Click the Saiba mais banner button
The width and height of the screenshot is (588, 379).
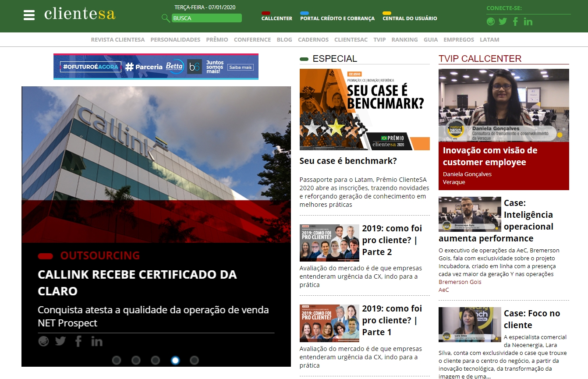click(240, 67)
